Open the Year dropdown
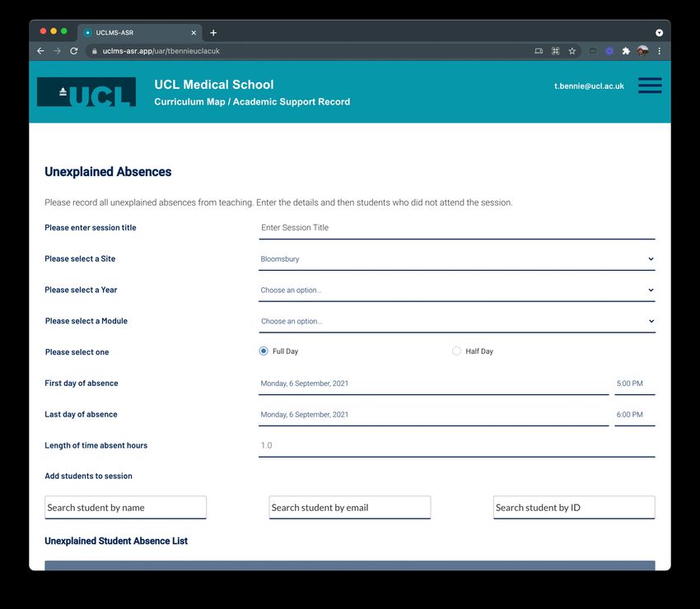Image resolution: width=700 pixels, height=609 pixels. 457,291
